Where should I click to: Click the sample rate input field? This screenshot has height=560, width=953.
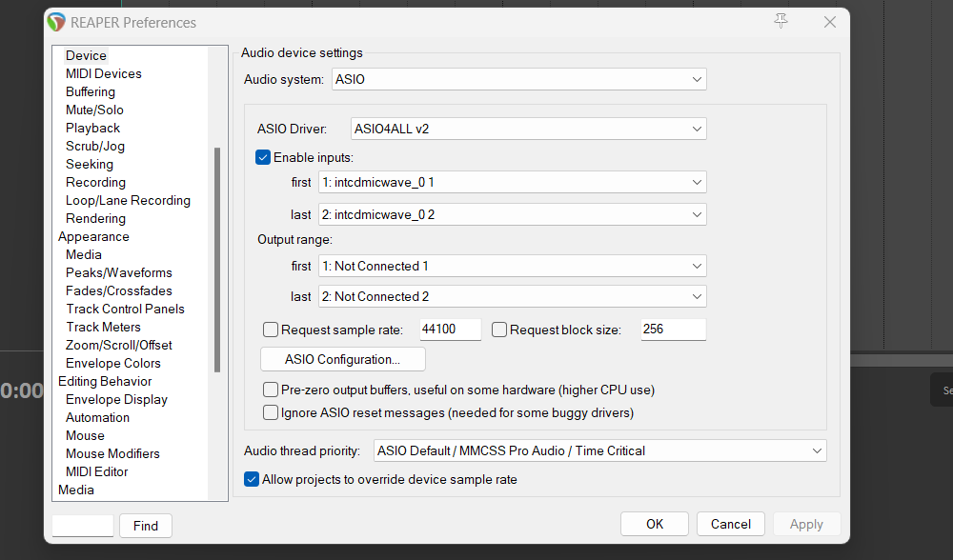450,330
